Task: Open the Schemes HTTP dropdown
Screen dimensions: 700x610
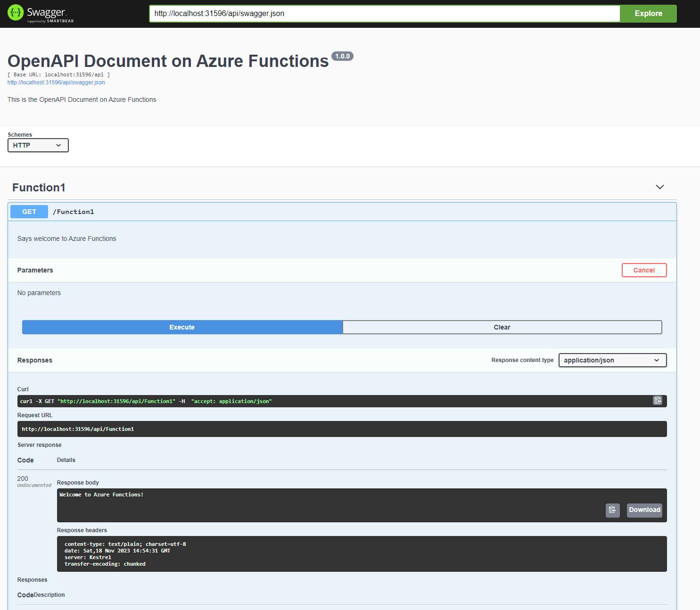Action: point(38,145)
